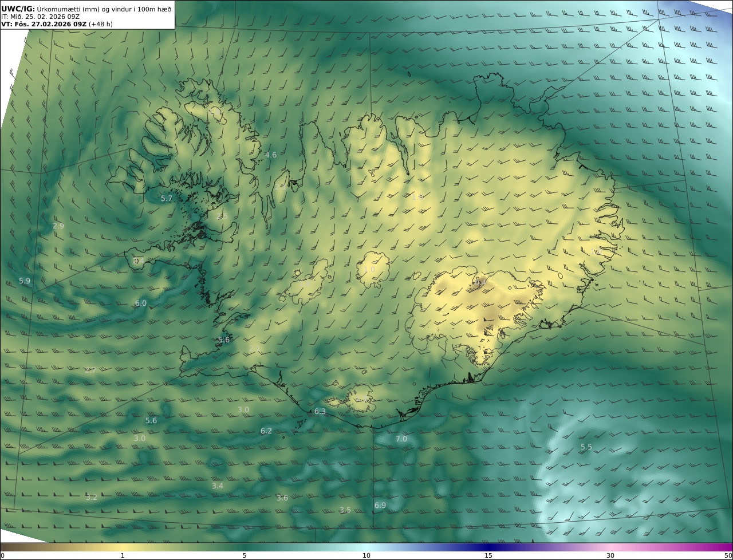Pick the 2.9 value label west of the Westfjords

coord(58,226)
